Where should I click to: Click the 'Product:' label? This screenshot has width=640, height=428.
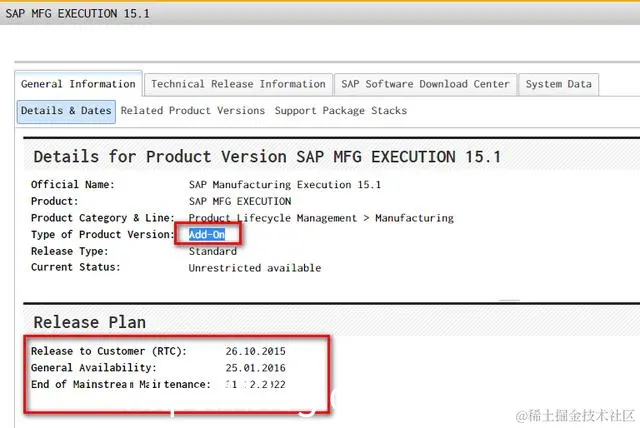pos(54,201)
